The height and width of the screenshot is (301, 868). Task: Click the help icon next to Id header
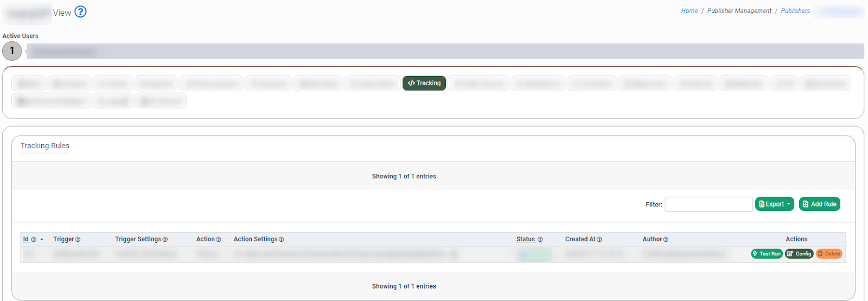pyautogui.click(x=34, y=240)
